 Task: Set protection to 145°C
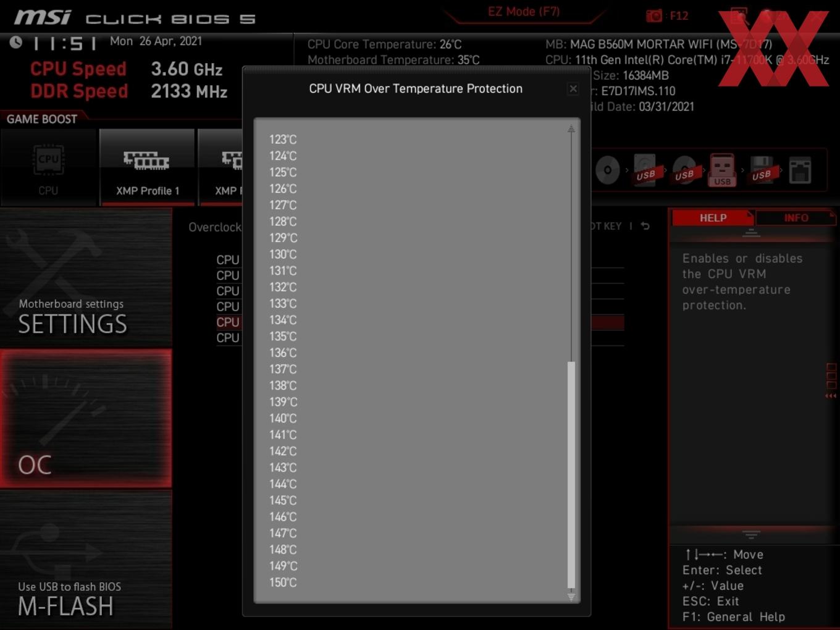(x=283, y=500)
